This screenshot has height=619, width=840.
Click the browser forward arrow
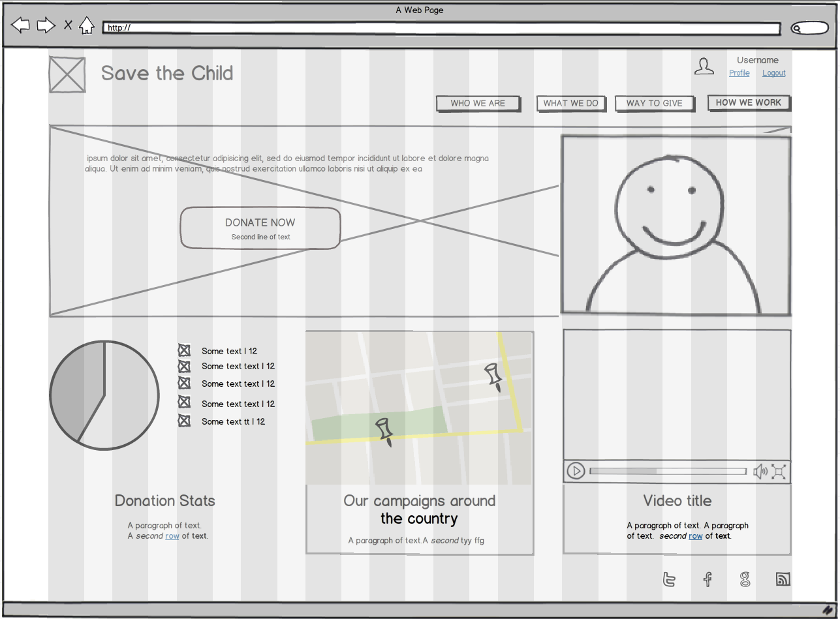pos(46,26)
